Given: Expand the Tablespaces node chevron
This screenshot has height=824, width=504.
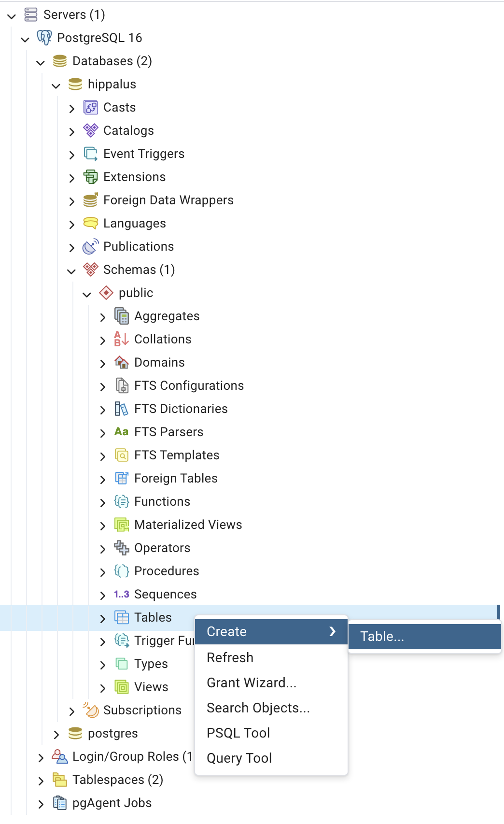Looking at the screenshot, I should [x=41, y=781].
